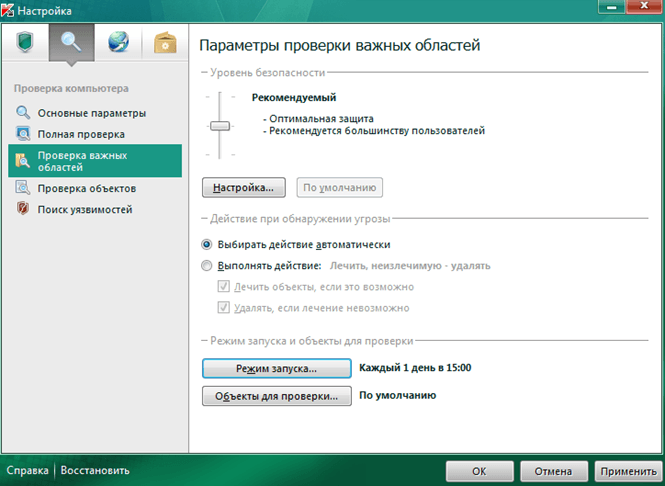Click the Kaspersky logo in title bar
Viewport: 665px width, 486px height.
pos(9,11)
